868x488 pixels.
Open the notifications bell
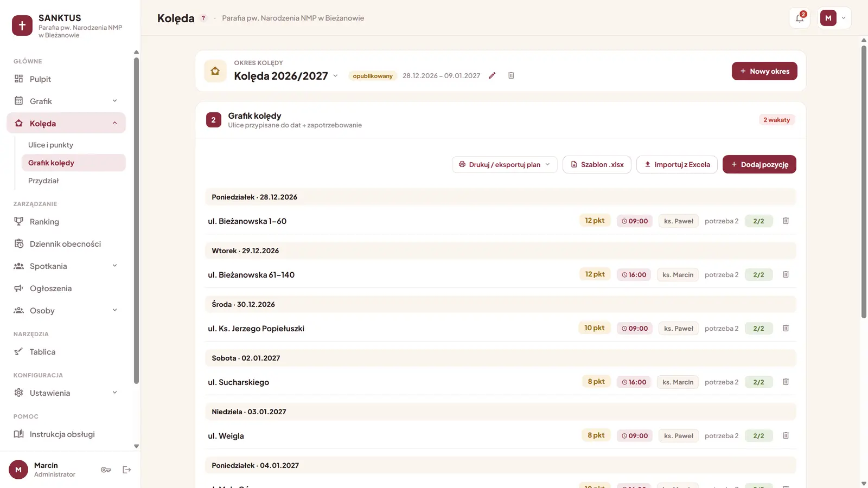pyautogui.click(x=800, y=18)
